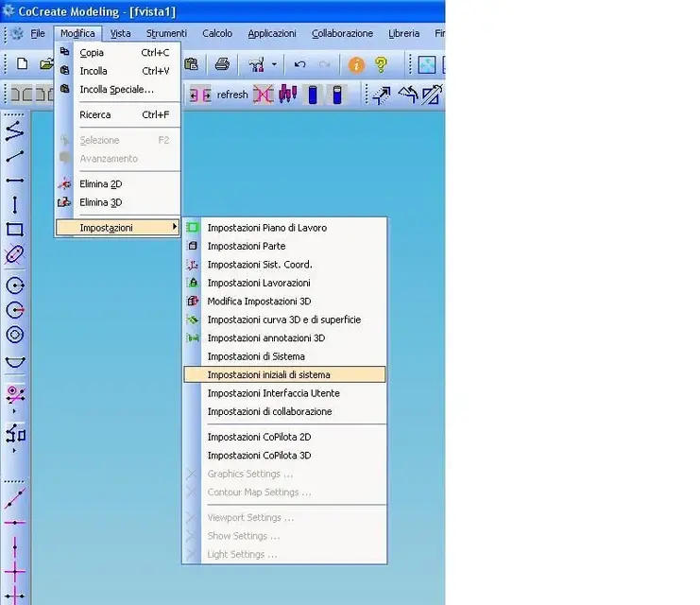Click the New file icon
Viewport: 700px width, 605px height.
pyautogui.click(x=22, y=64)
